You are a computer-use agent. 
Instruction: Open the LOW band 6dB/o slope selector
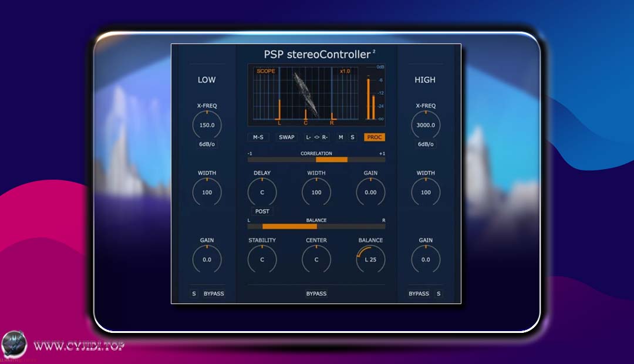point(207,144)
